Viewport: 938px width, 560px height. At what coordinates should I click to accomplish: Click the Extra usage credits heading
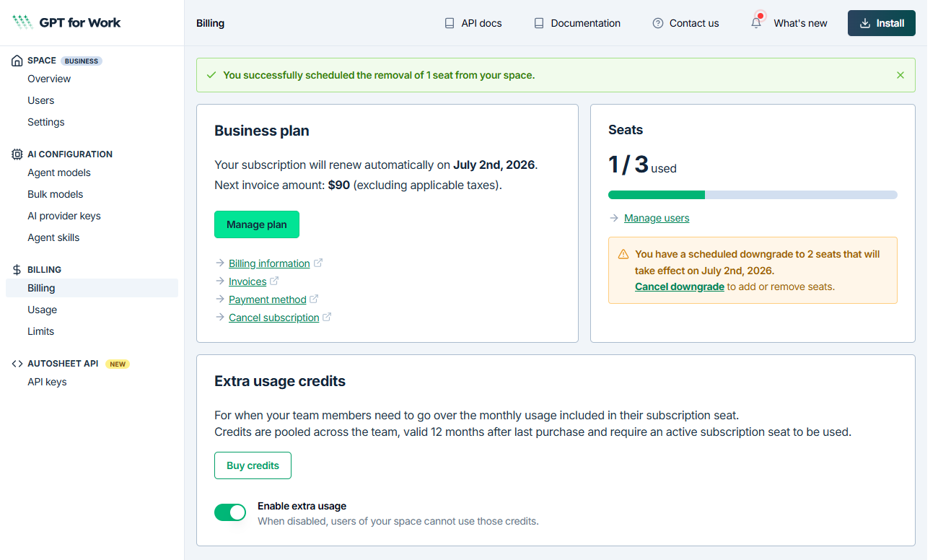coord(280,381)
